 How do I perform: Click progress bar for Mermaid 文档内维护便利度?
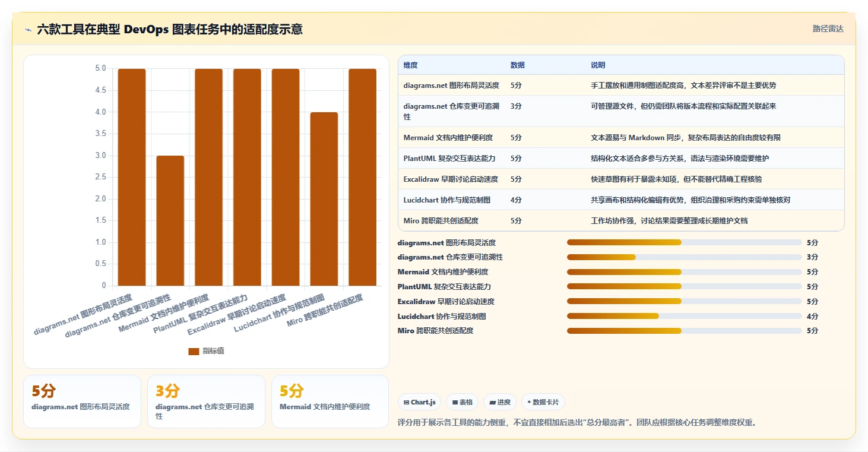coord(685,272)
